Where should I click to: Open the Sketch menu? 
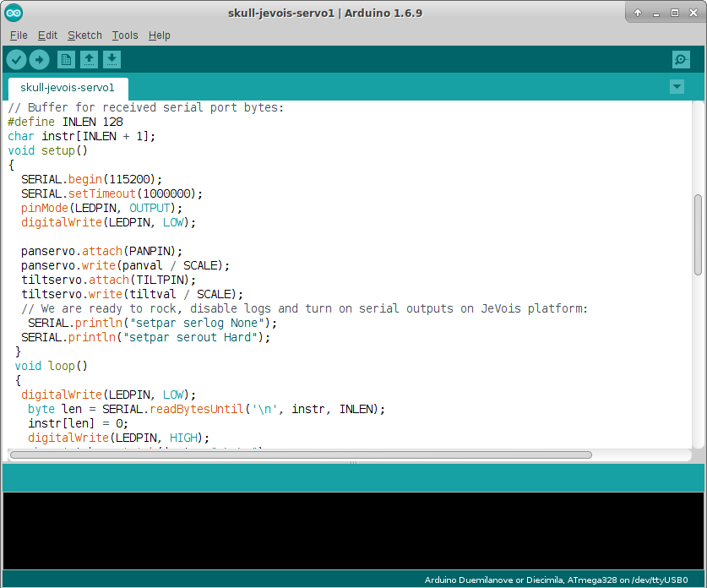(84, 35)
